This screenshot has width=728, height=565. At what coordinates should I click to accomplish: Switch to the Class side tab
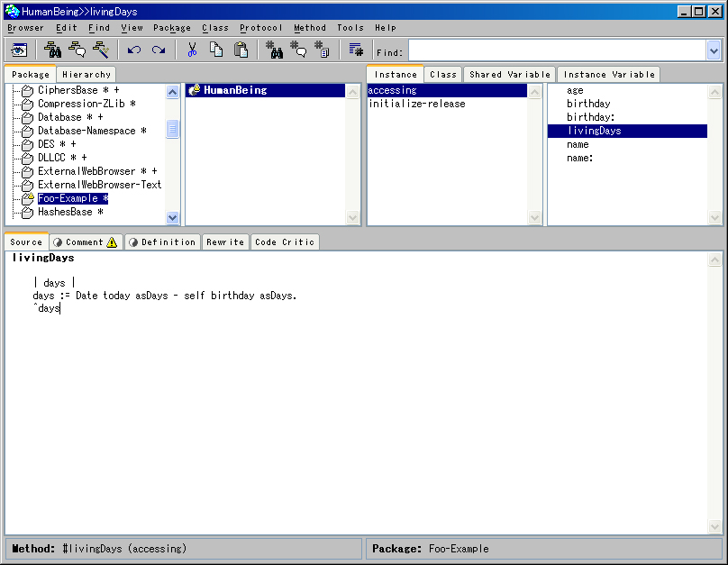(443, 74)
